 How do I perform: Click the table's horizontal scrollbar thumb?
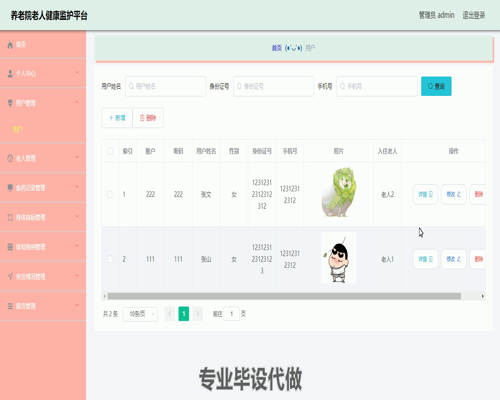(284, 296)
